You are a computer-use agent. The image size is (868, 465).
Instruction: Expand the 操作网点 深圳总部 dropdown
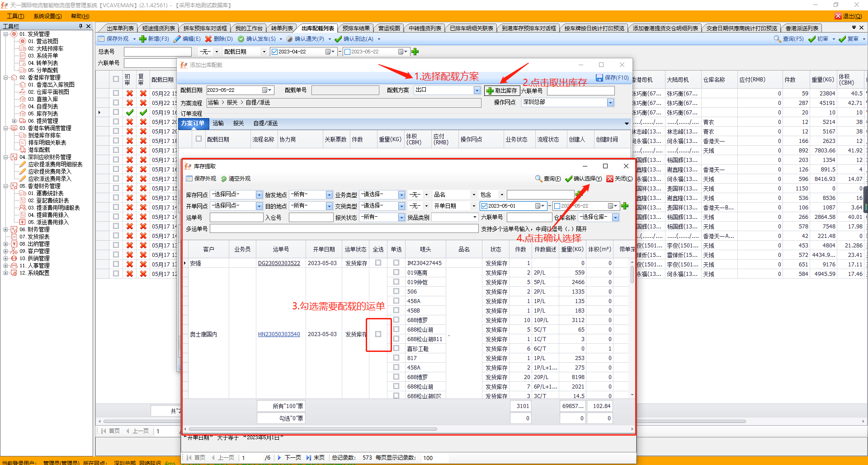610,103
